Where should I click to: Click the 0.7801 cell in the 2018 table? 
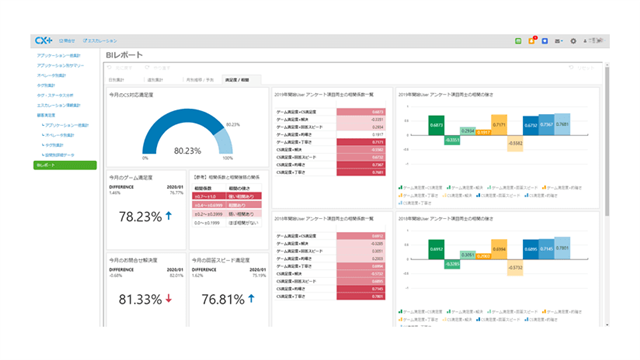[361, 296]
